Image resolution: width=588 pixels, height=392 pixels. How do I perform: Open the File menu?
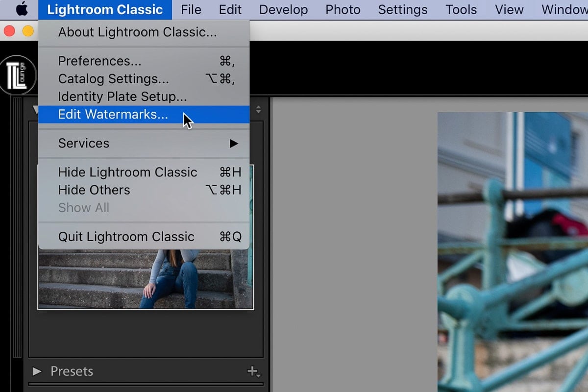[x=191, y=9]
